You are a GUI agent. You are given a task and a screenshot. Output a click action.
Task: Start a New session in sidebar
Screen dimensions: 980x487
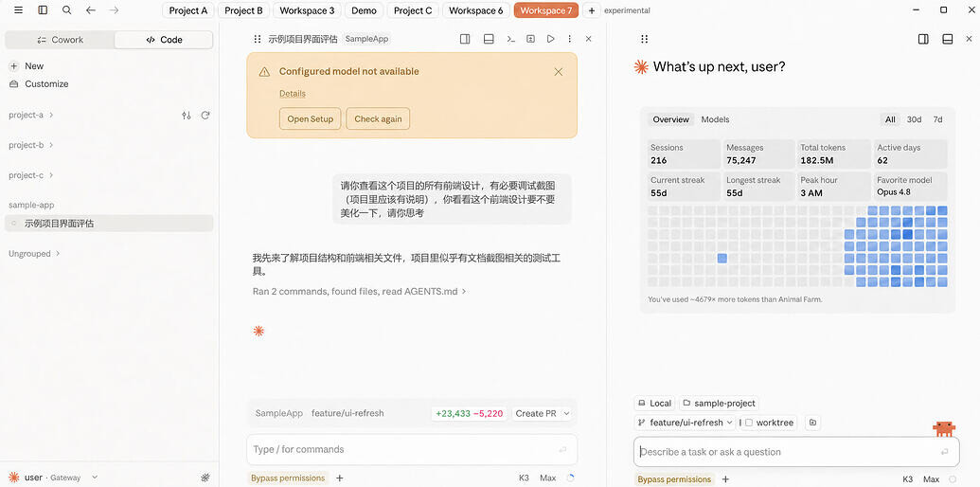tap(27, 66)
